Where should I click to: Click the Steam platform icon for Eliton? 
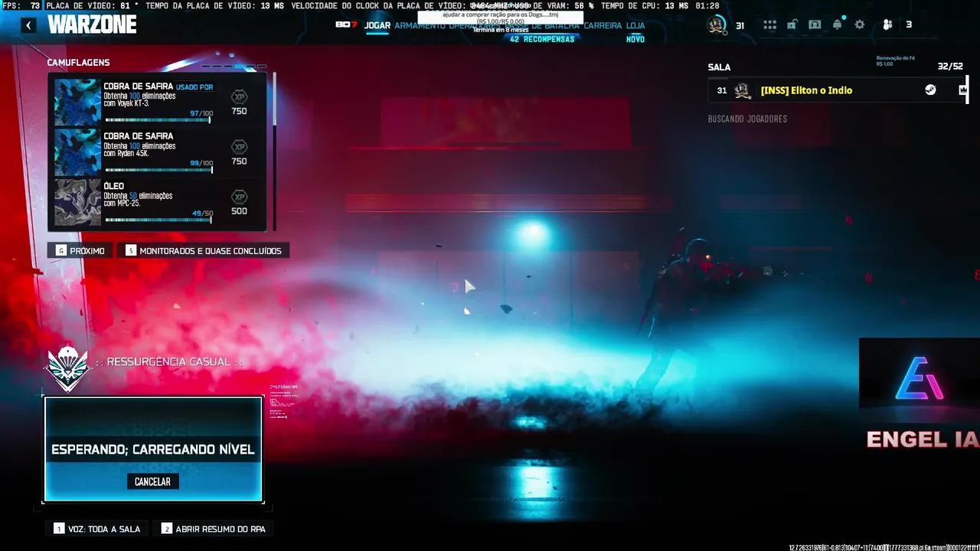pyautogui.click(x=929, y=90)
